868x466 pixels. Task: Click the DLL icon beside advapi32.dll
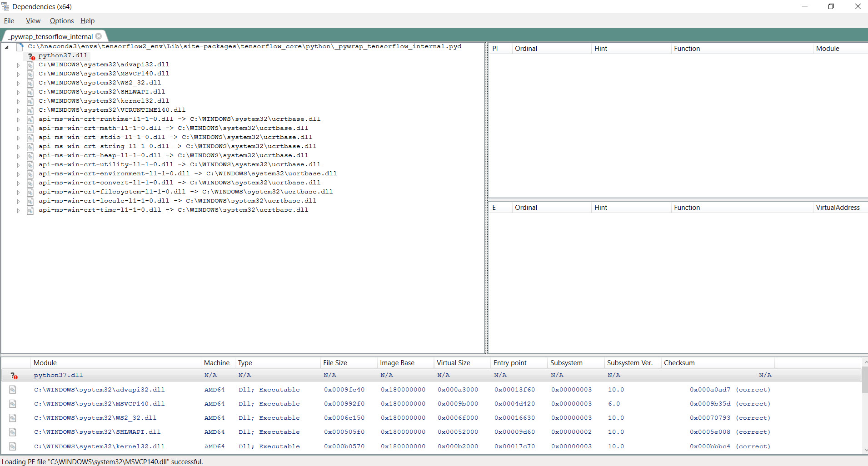30,64
